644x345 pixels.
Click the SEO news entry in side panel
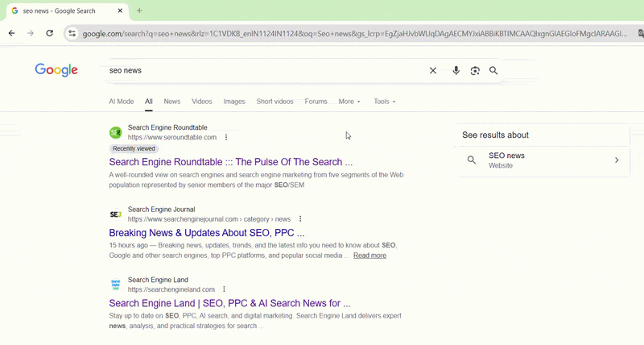point(542,160)
